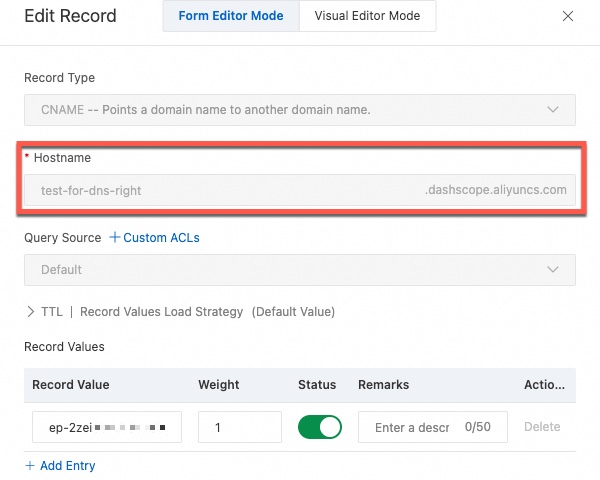
Task: Click the Record Value column header
Action: tap(71, 385)
